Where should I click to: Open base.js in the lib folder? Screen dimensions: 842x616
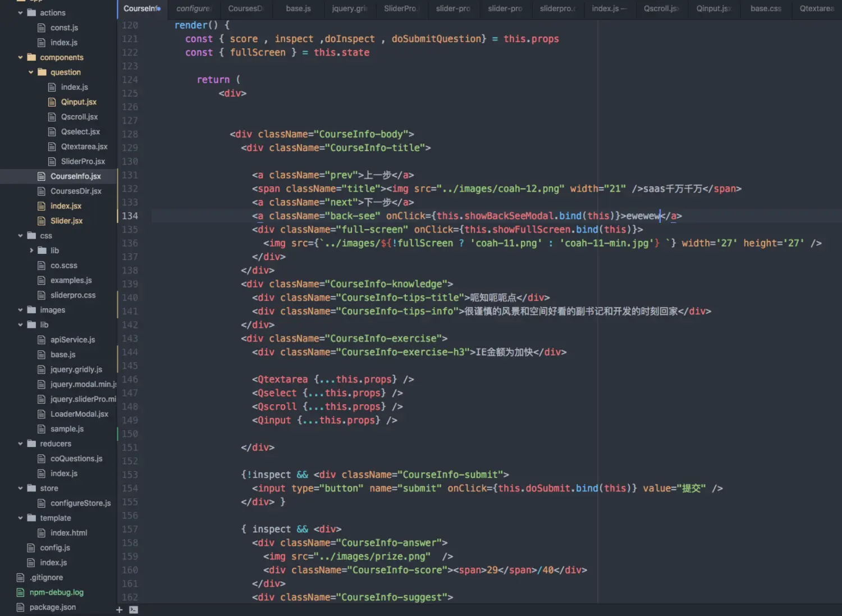point(63,354)
